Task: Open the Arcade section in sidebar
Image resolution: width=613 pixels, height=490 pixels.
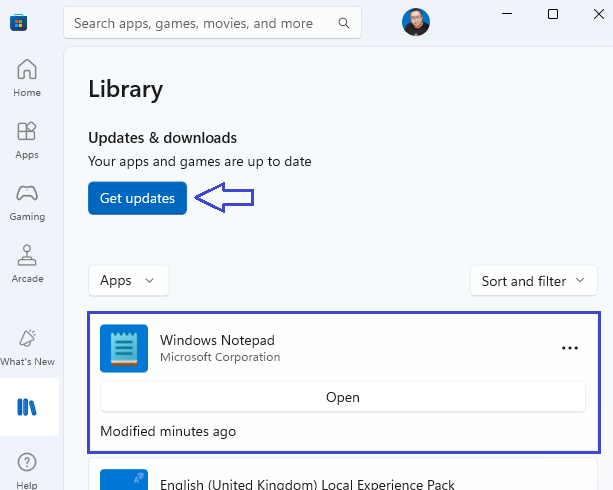Action: pos(27,264)
